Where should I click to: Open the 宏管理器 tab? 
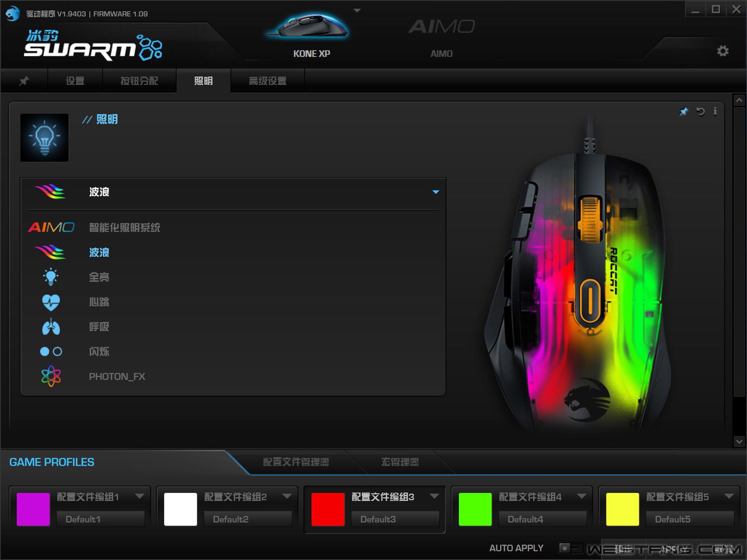tap(400, 462)
